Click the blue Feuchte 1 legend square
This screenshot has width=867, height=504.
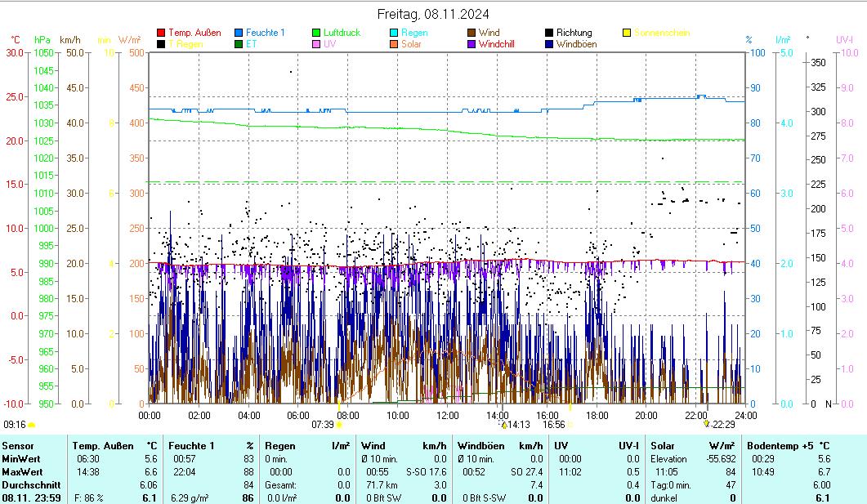[x=239, y=33]
